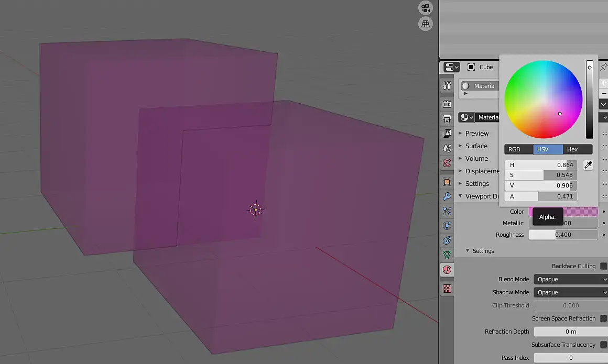The height and width of the screenshot is (364, 608).
Task: Click the Clip Threshold 0.000 field
Action: click(571, 305)
